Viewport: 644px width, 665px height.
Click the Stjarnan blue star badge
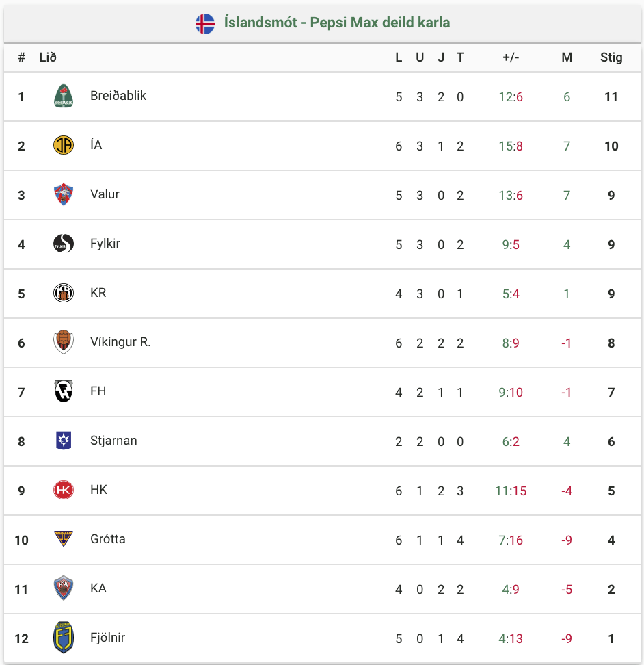(x=64, y=440)
